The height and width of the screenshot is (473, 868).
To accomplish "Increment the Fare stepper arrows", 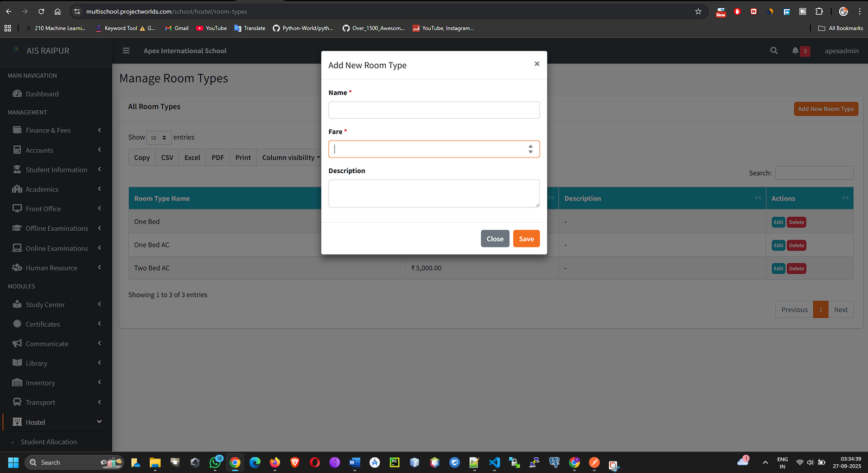I will (531, 146).
